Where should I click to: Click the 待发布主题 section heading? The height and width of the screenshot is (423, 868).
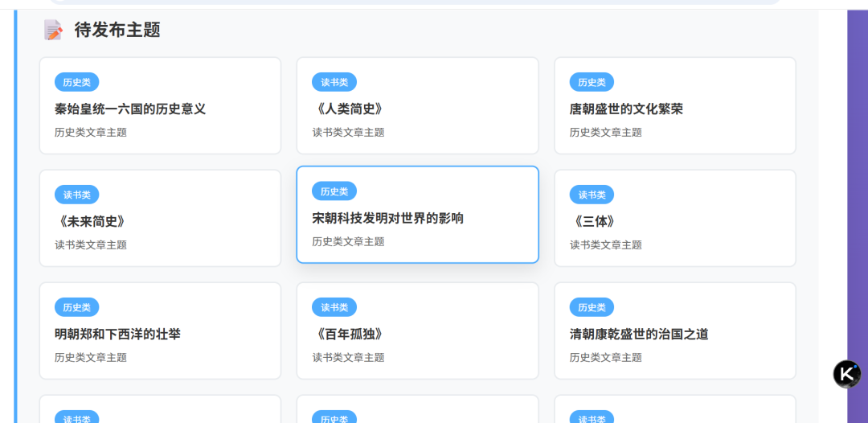click(x=117, y=30)
